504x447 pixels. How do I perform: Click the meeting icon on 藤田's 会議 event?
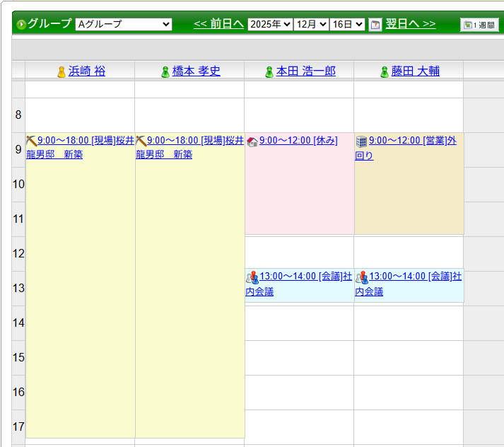click(x=362, y=277)
